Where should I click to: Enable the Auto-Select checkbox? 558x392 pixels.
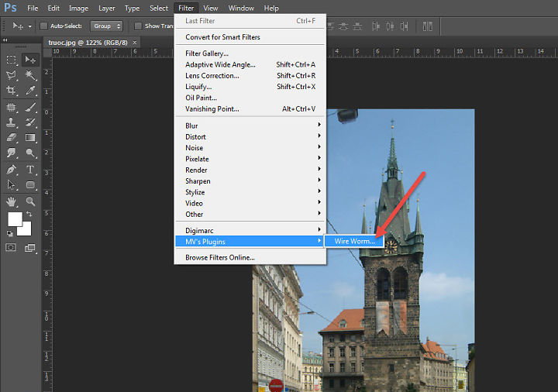pyautogui.click(x=43, y=26)
